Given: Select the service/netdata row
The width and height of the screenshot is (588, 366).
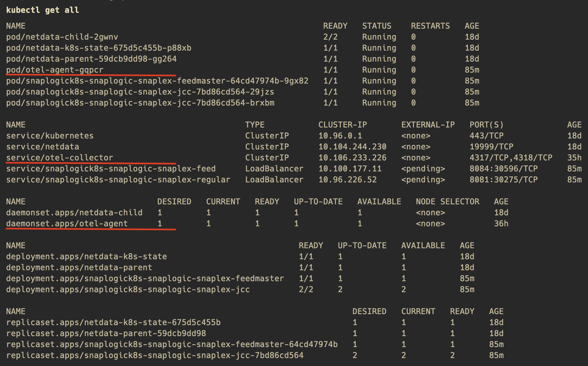Looking at the screenshot, I should [43, 146].
